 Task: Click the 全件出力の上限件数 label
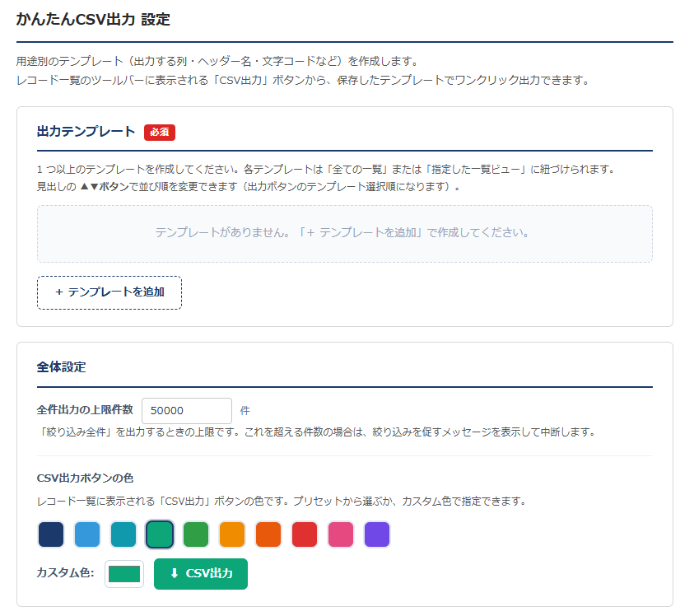(85, 410)
